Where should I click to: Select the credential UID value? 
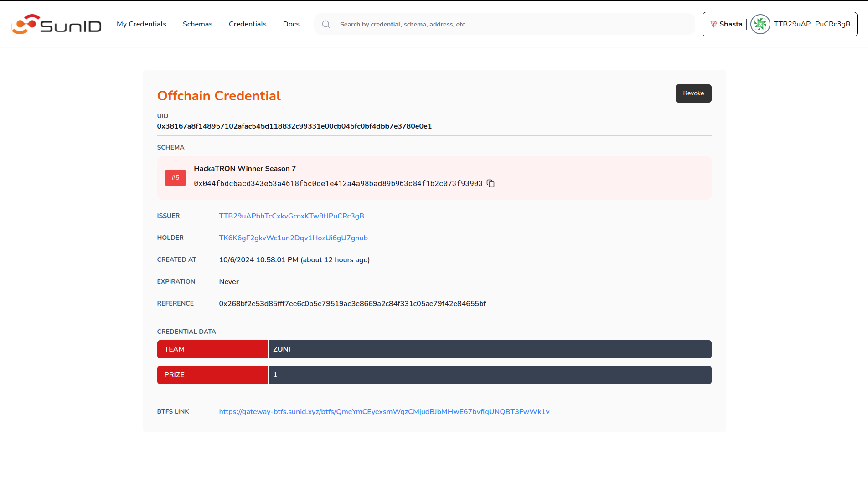tap(294, 126)
